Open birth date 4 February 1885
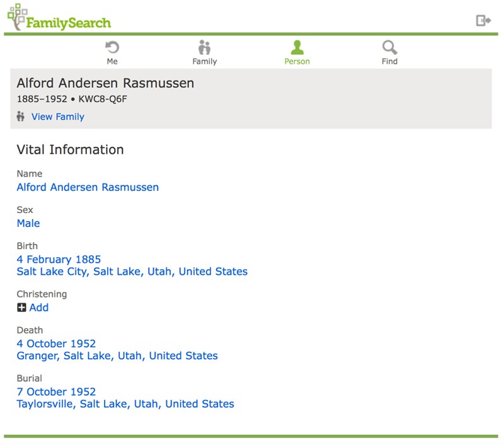The width and height of the screenshot is (504, 445). point(59,259)
